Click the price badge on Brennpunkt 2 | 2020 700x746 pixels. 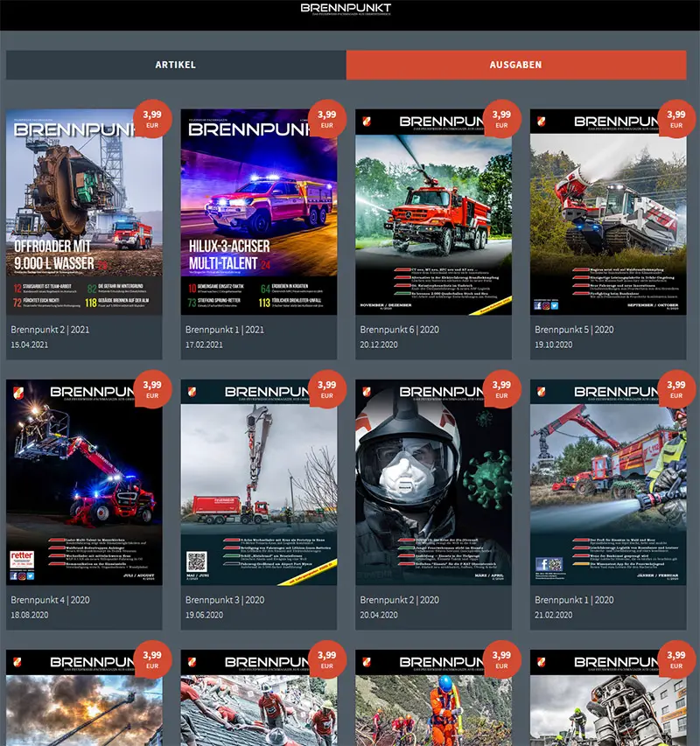[x=501, y=390]
